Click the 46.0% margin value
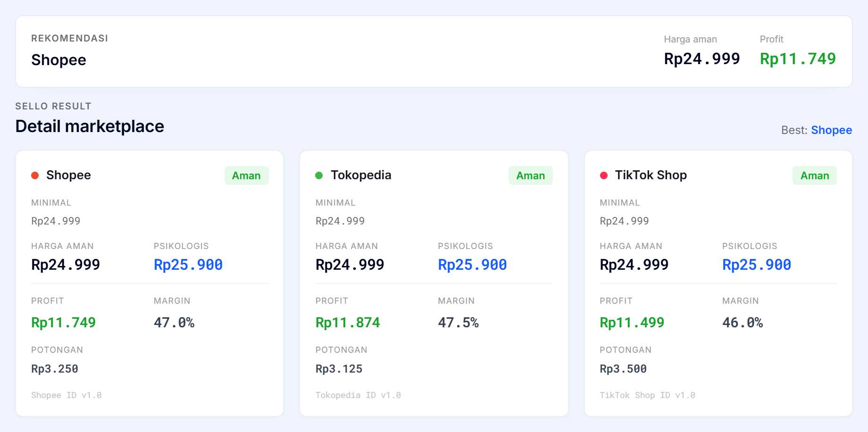 tap(743, 323)
